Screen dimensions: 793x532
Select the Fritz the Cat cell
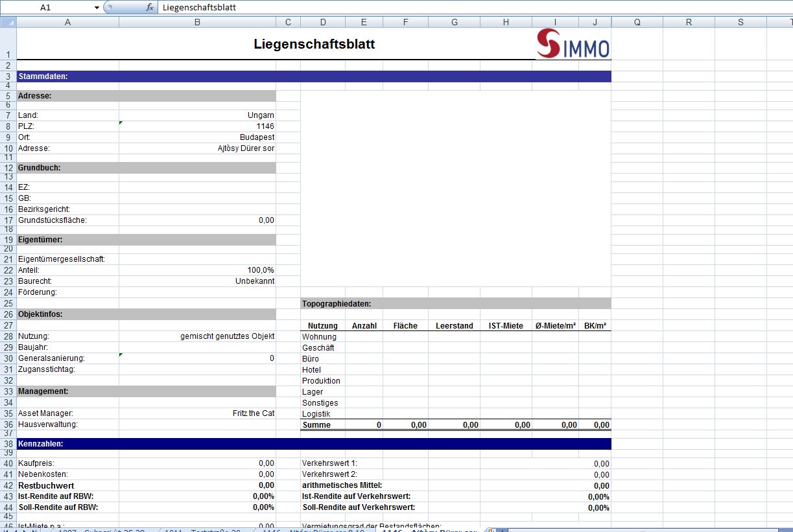pos(198,413)
